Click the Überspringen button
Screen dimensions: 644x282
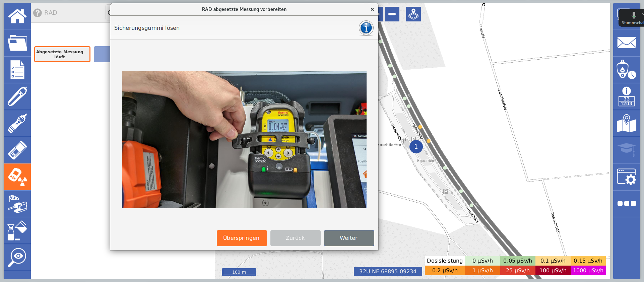pos(242,238)
